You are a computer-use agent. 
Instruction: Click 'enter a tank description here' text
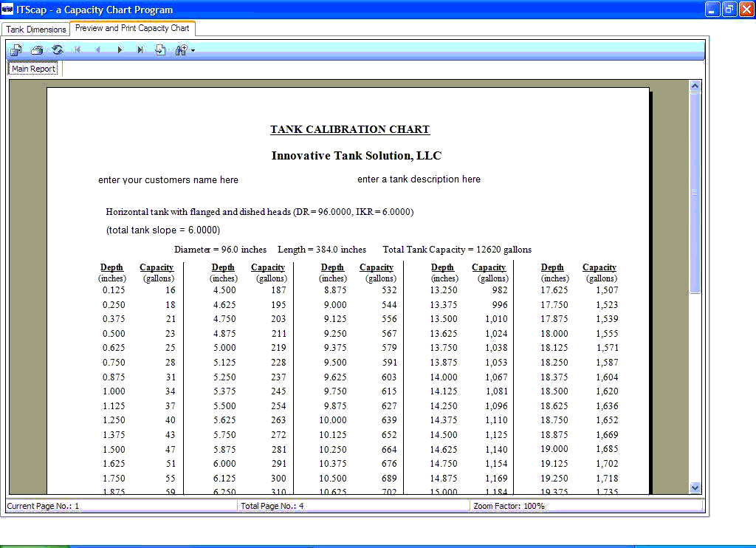click(x=419, y=179)
